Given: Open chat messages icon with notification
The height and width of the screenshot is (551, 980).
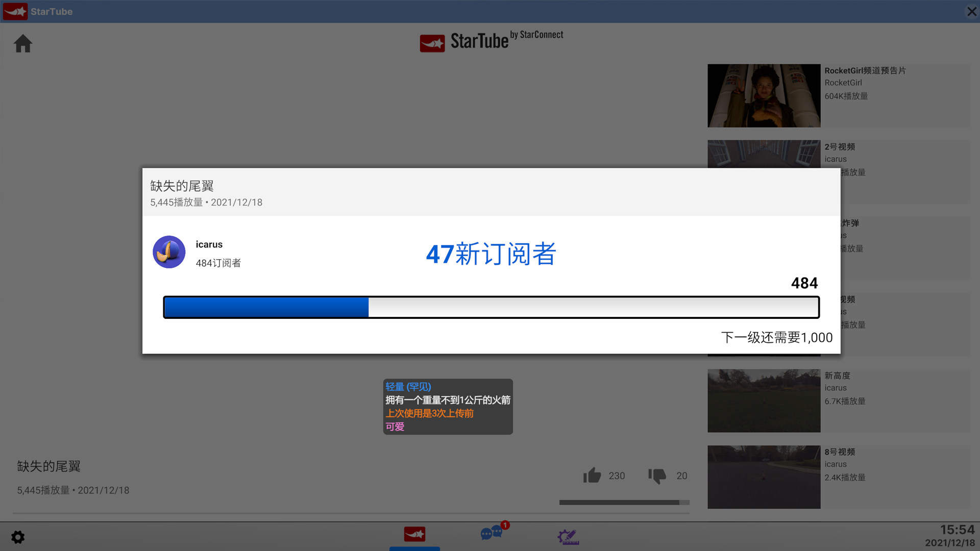Looking at the screenshot, I should 492,534.
